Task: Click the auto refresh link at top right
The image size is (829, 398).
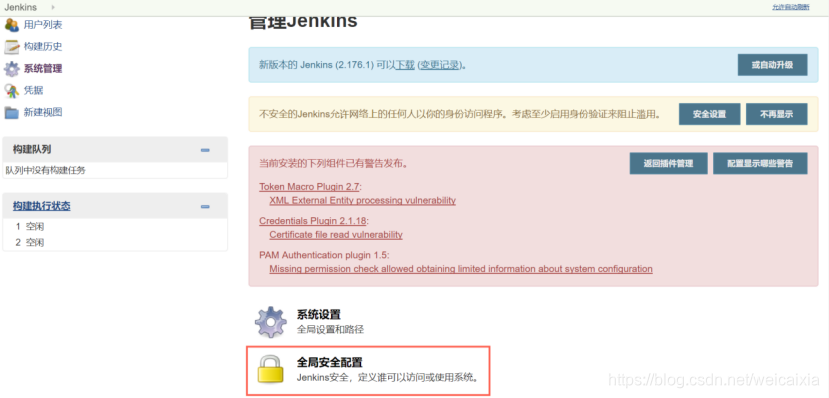Action: [x=790, y=7]
